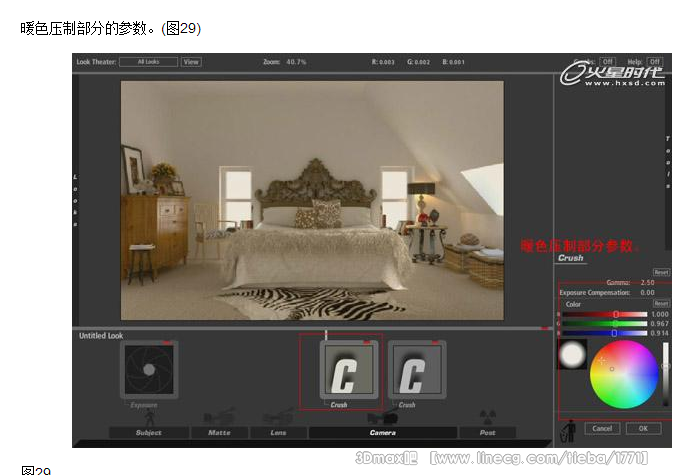Click the blue color slider handle
The image size is (677, 475).
point(614,333)
